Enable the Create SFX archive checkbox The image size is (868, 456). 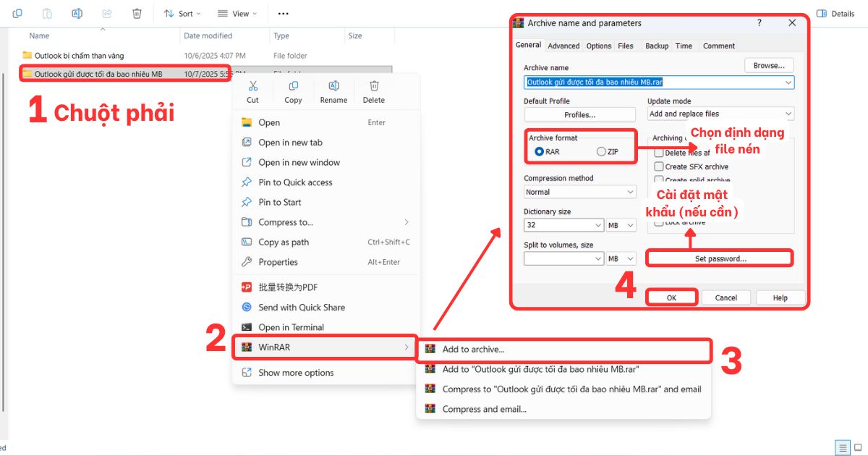659,166
